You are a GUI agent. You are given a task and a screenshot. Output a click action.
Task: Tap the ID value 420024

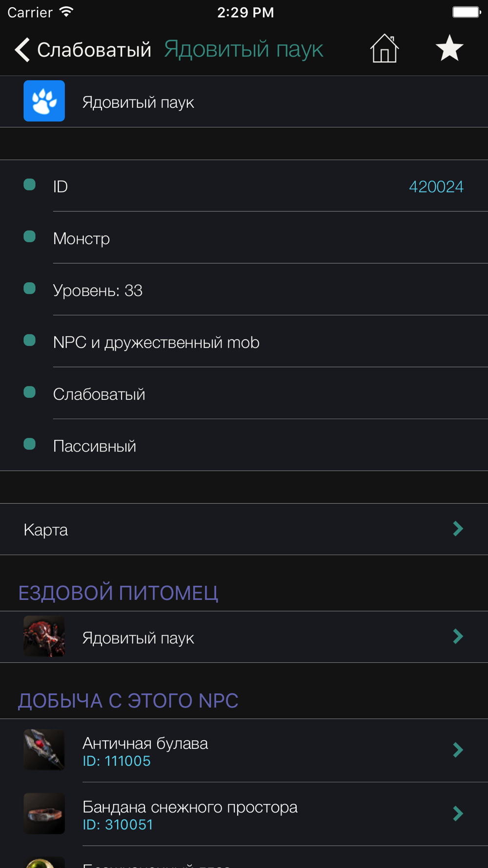[436, 186]
